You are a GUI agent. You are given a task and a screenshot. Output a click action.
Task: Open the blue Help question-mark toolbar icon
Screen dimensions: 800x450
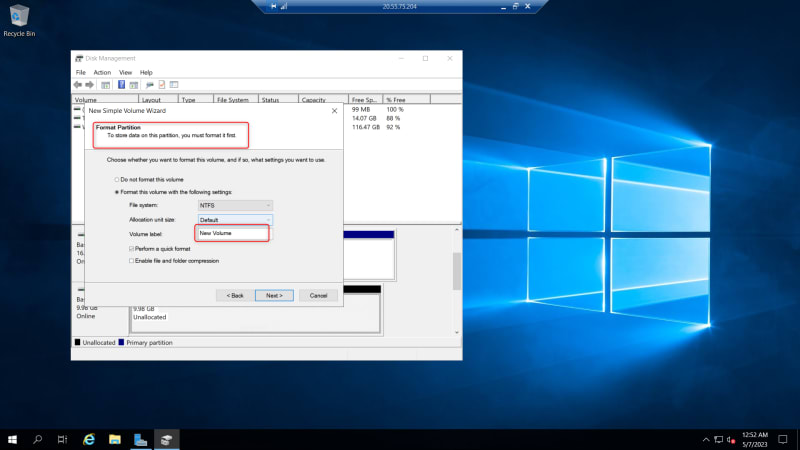(121, 85)
